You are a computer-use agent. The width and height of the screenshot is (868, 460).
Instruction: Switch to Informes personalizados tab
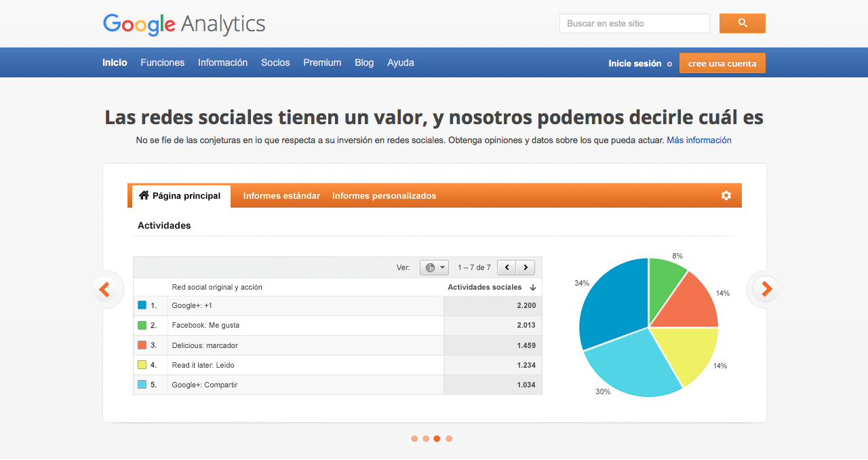384,196
